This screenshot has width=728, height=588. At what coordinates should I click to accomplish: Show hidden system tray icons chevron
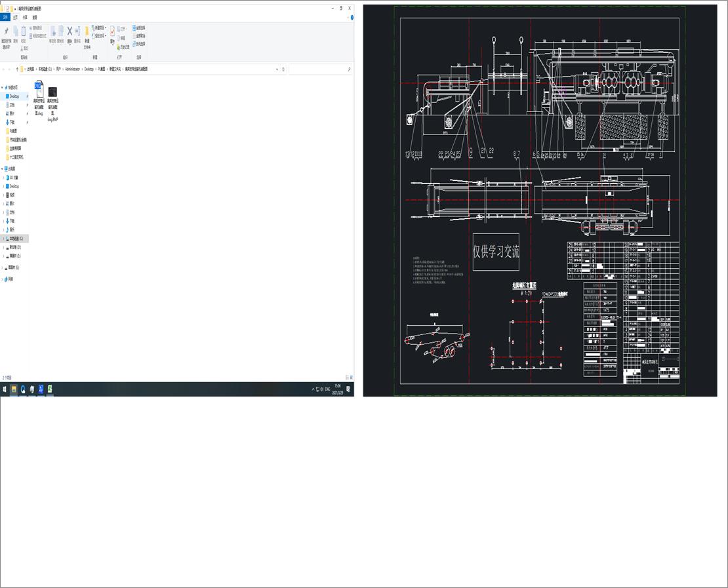click(x=313, y=389)
